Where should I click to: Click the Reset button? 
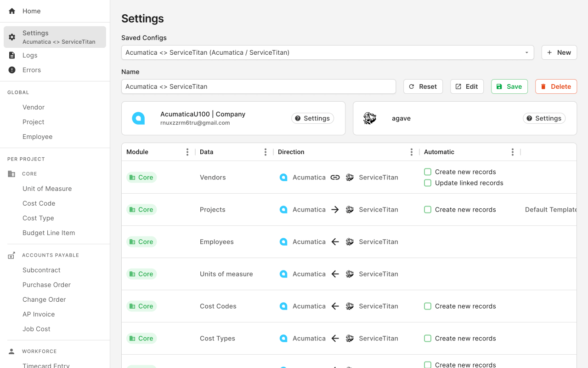pos(423,86)
